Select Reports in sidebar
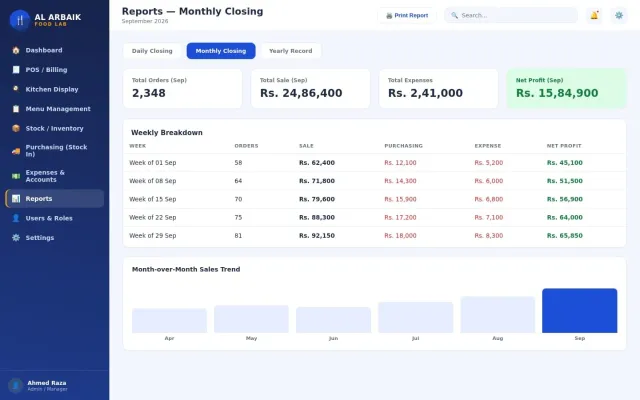 point(55,199)
